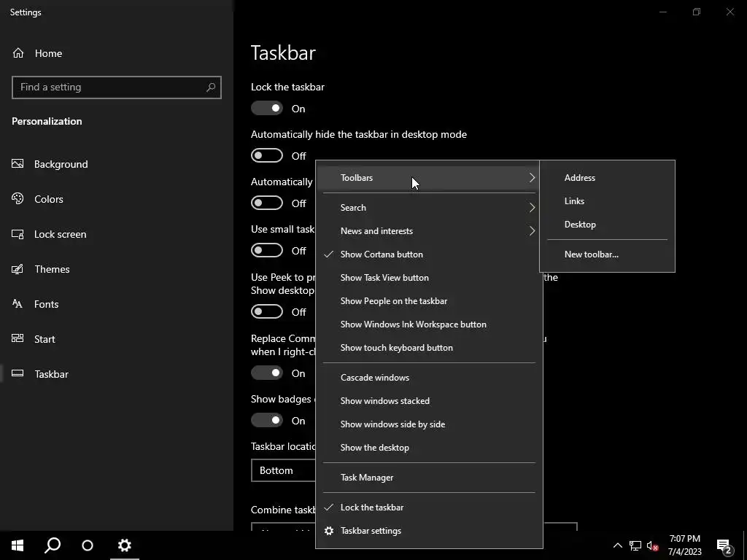Click the magnifier icon in Find a setting
The image size is (747, 560).
(x=211, y=87)
